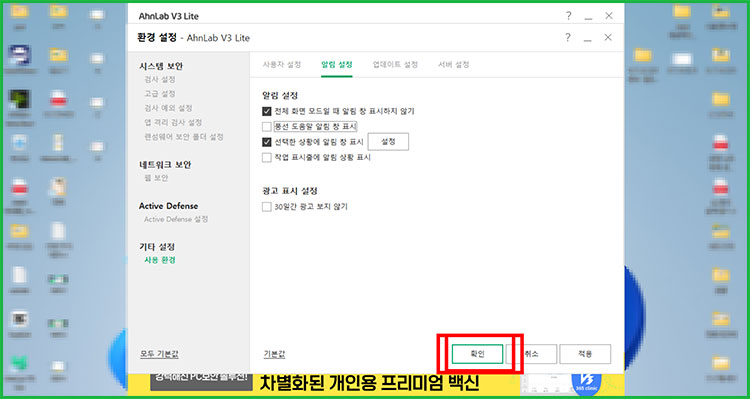Select the 알림 설정 tab
The height and width of the screenshot is (399, 750).
[337, 65]
